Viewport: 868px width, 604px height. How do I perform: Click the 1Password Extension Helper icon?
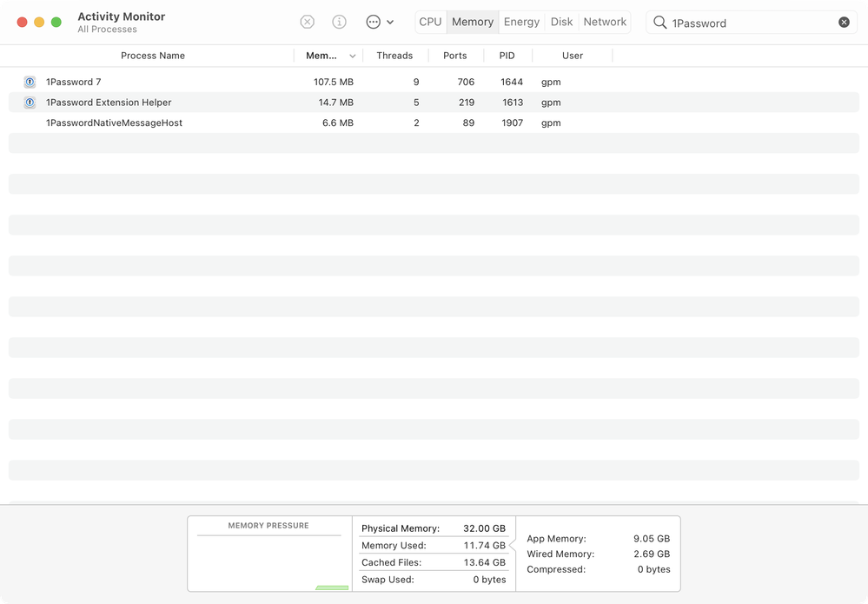(x=30, y=103)
